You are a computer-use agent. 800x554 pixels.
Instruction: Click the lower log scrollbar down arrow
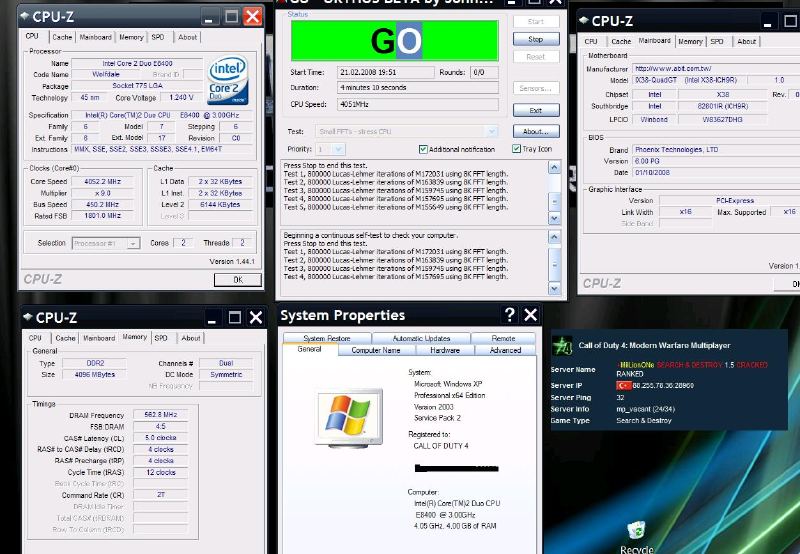click(554, 288)
